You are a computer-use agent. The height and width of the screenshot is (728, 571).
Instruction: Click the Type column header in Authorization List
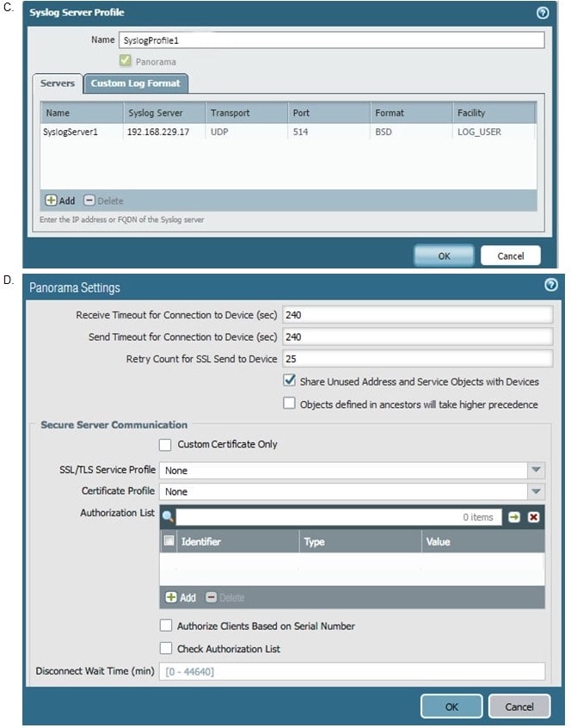click(x=360, y=541)
